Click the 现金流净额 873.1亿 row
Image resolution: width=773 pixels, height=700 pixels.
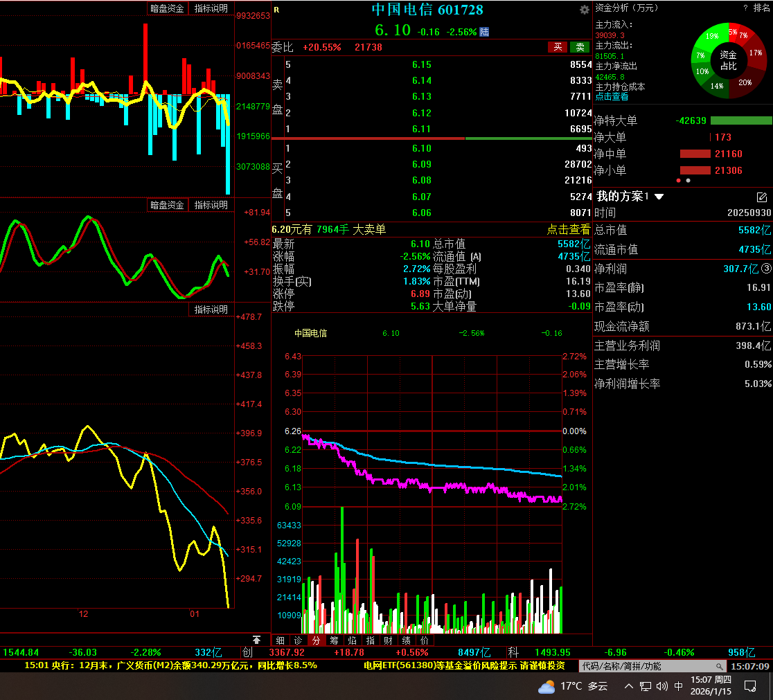tap(682, 326)
